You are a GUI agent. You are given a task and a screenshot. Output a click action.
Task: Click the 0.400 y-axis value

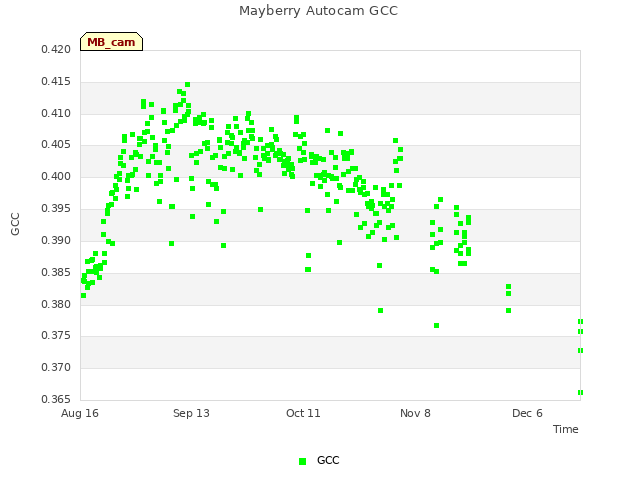coord(56,176)
